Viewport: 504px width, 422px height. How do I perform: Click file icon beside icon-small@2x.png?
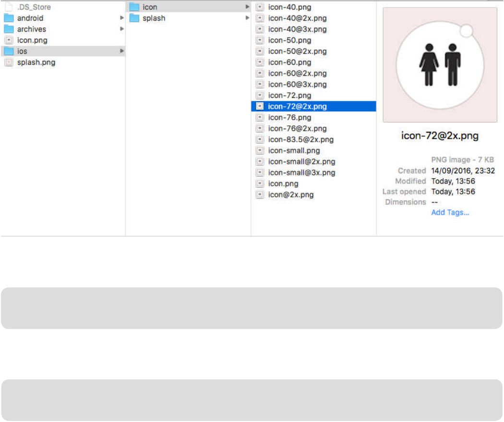click(x=260, y=161)
